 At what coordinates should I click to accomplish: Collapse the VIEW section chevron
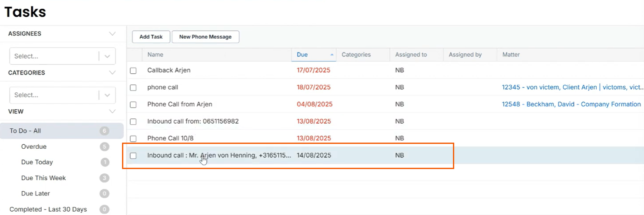[112, 111]
